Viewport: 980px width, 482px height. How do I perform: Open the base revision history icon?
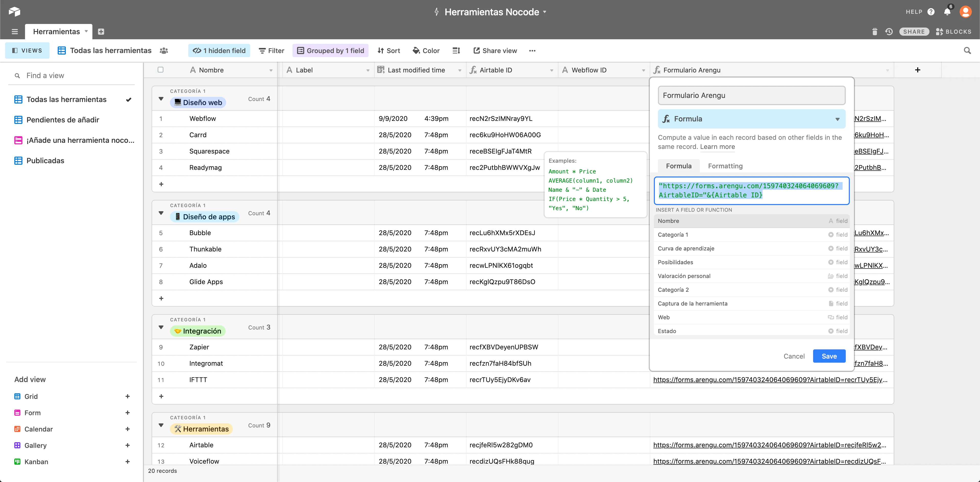(x=889, y=32)
